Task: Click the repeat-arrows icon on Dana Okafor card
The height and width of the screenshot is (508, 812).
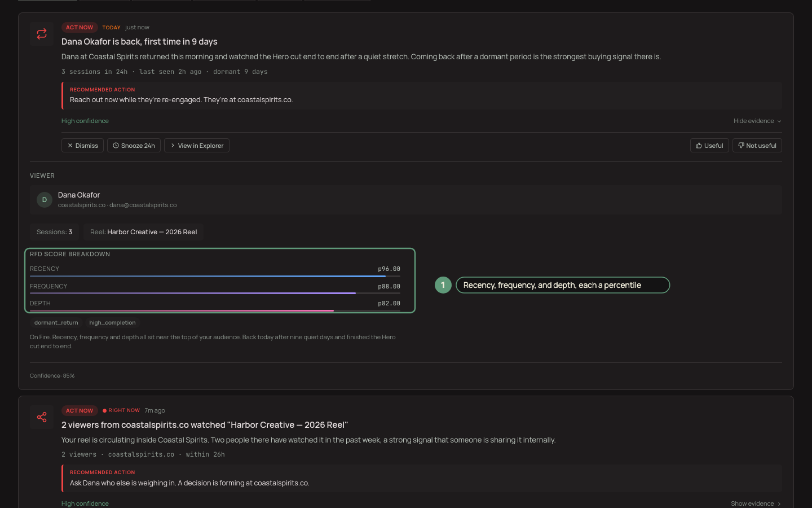Action: coord(42,34)
